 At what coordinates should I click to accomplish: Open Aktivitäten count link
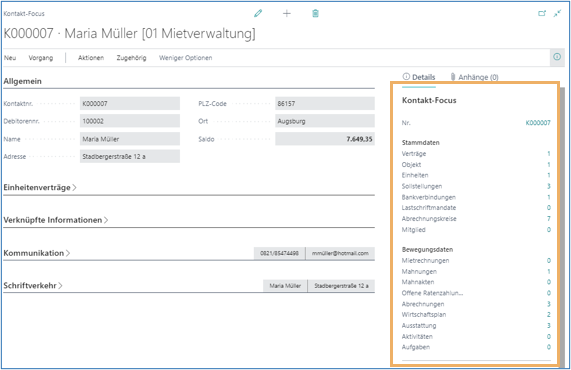[x=548, y=336]
